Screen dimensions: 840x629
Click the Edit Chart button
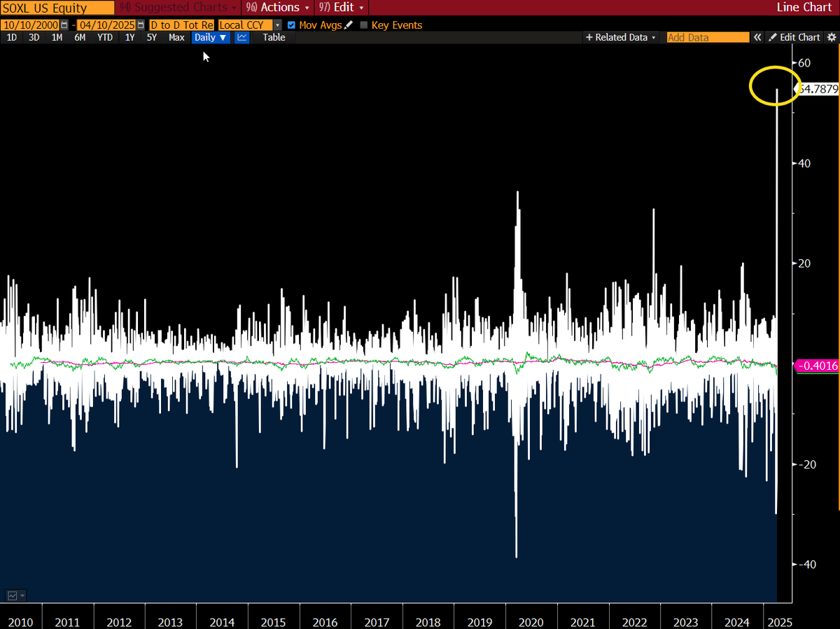coord(794,38)
